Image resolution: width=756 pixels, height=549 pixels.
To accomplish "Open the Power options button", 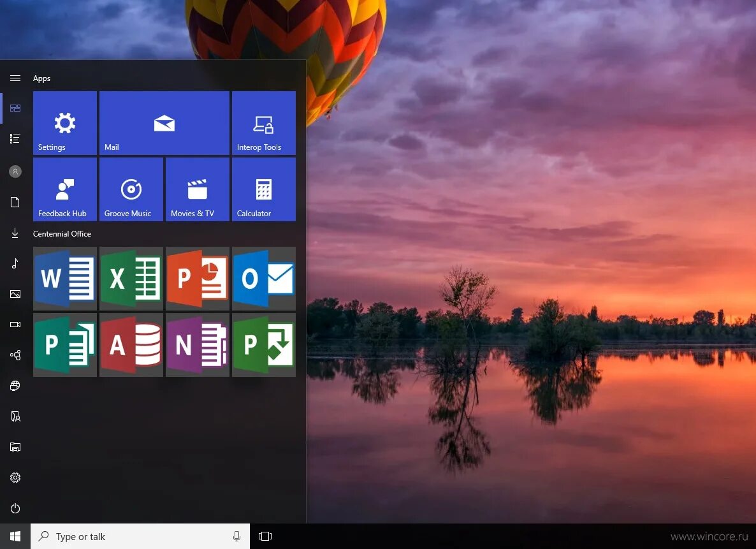I will [x=15, y=508].
